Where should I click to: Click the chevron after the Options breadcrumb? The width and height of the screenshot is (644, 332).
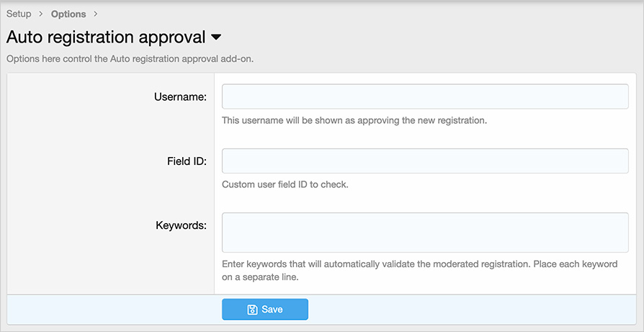[95, 14]
